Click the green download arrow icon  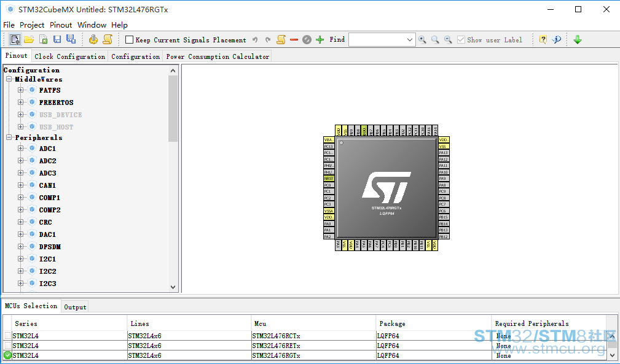coord(578,39)
